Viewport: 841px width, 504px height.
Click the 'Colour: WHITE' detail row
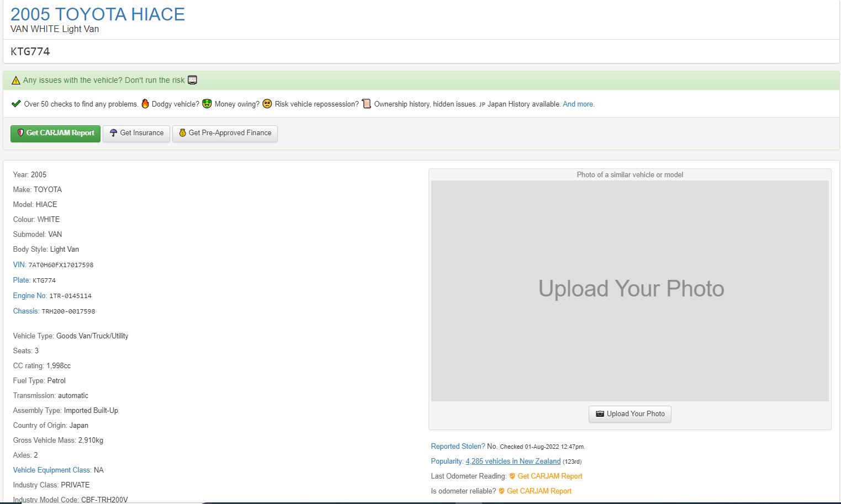36,220
